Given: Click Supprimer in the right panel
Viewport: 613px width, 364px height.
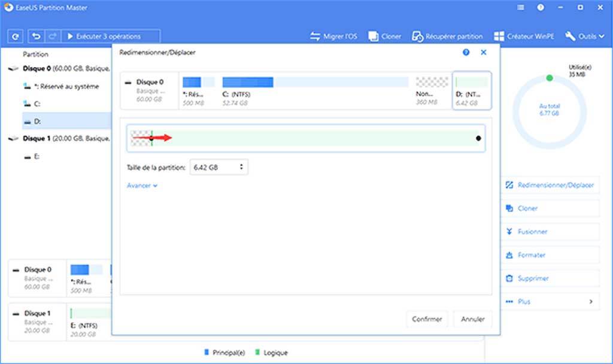Looking at the screenshot, I should click(x=550, y=278).
